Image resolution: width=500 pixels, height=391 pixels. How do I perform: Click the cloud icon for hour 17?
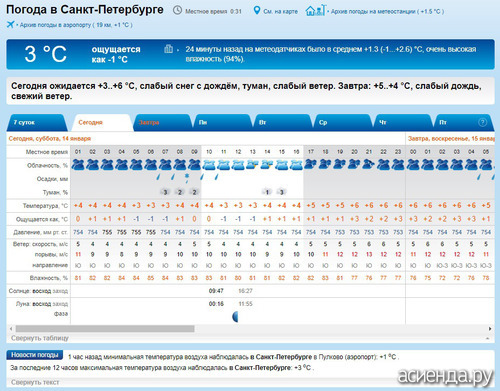(311, 164)
